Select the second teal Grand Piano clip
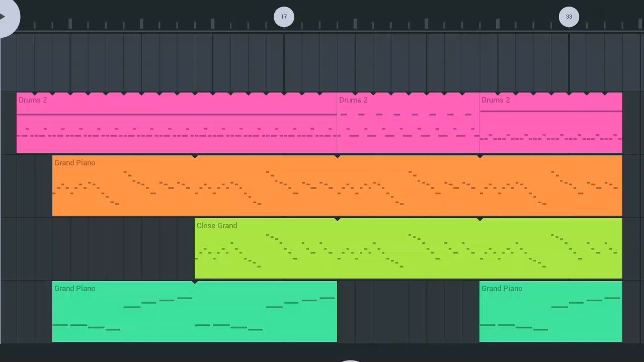 (551, 311)
